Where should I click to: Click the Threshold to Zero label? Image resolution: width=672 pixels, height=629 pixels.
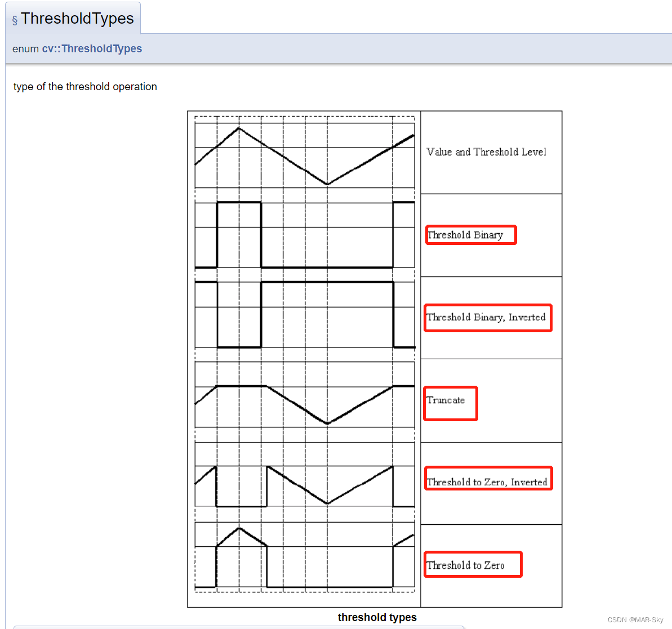point(472,564)
